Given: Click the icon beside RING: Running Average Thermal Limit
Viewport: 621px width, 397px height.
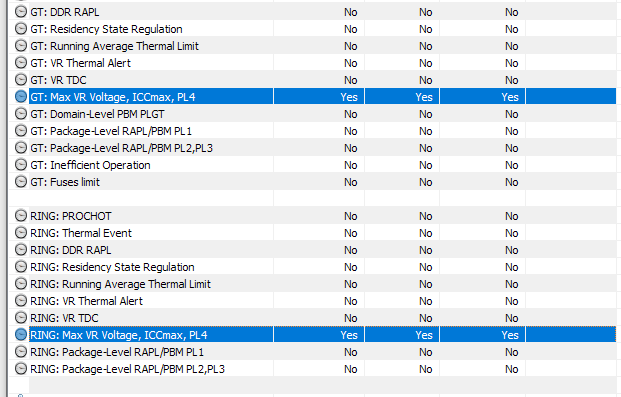Looking at the screenshot, I should click(21, 284).
